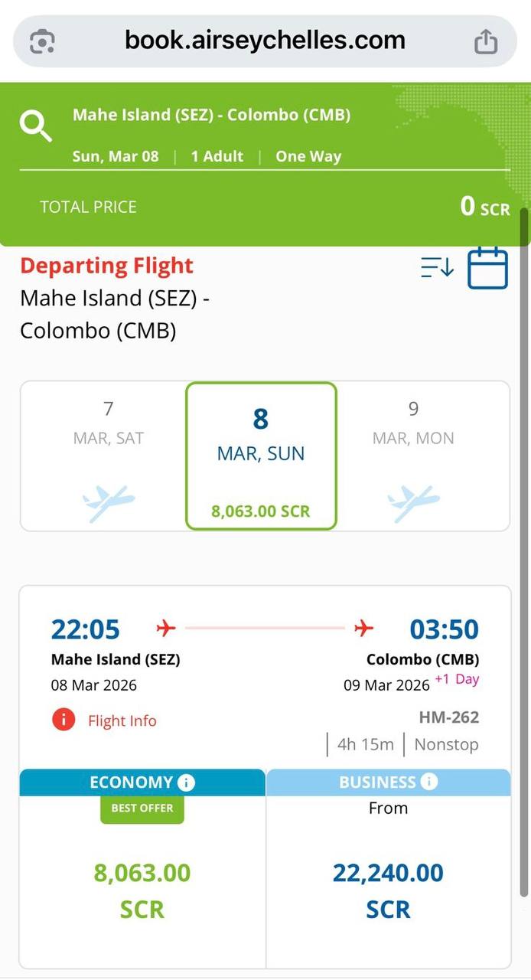531x980 pixels.
Task: Tap the Economy info icon
Action: 186,782
